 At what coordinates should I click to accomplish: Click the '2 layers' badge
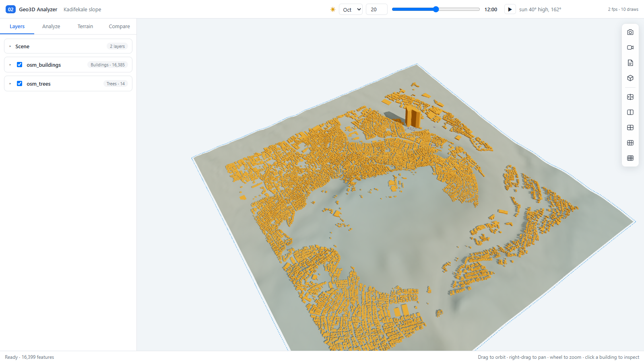coord(118,46)
